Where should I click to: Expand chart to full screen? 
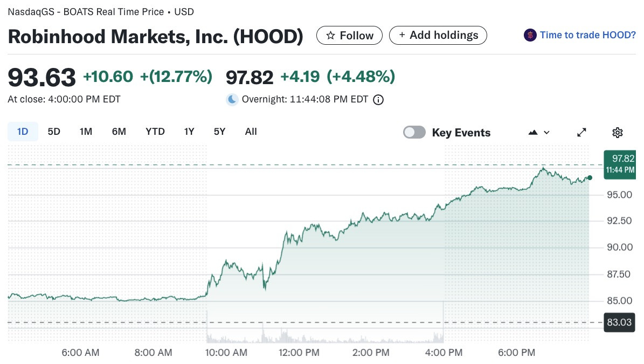point(581,132)
